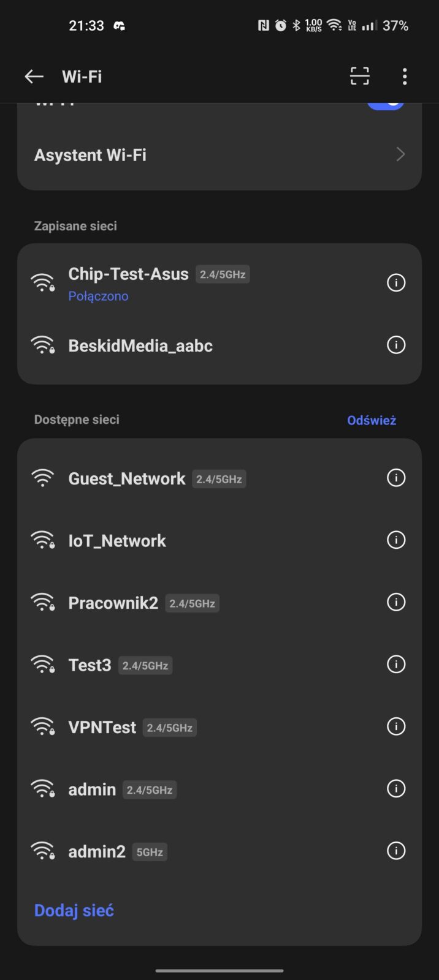Open admin network info icon
Screen dimensions: 439x980
pos(396,789)
